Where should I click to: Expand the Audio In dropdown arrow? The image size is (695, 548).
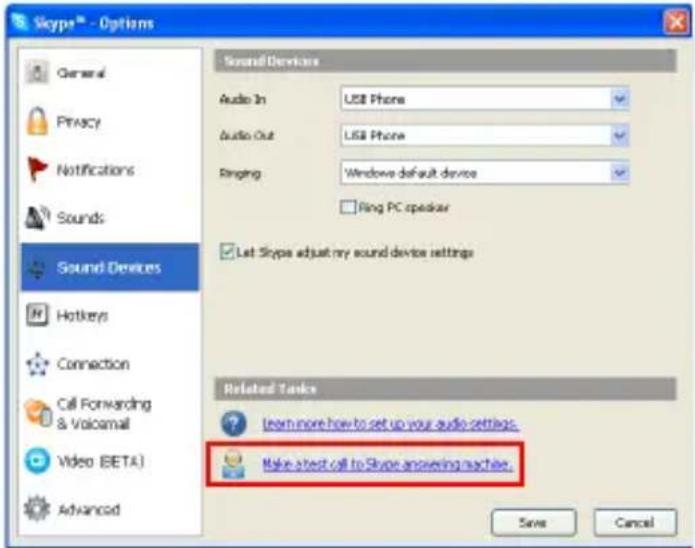pyautogui.click(x=620, y=99)
